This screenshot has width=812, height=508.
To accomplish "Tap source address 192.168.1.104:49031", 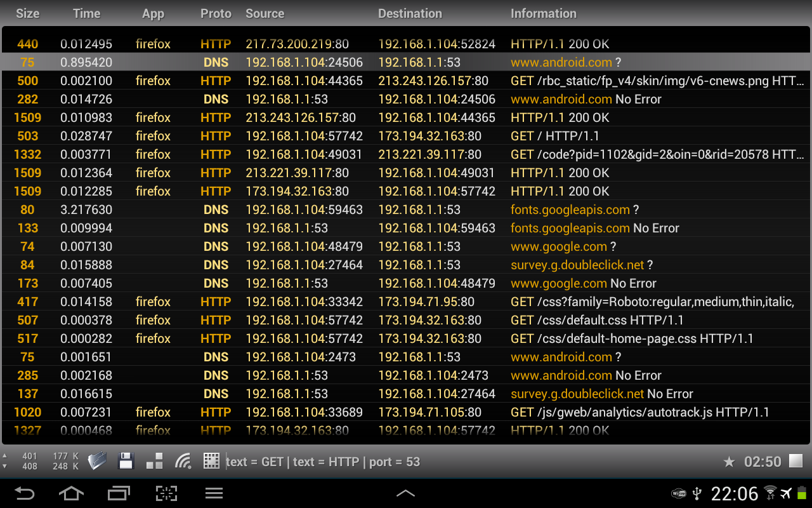I will point(304,154).
